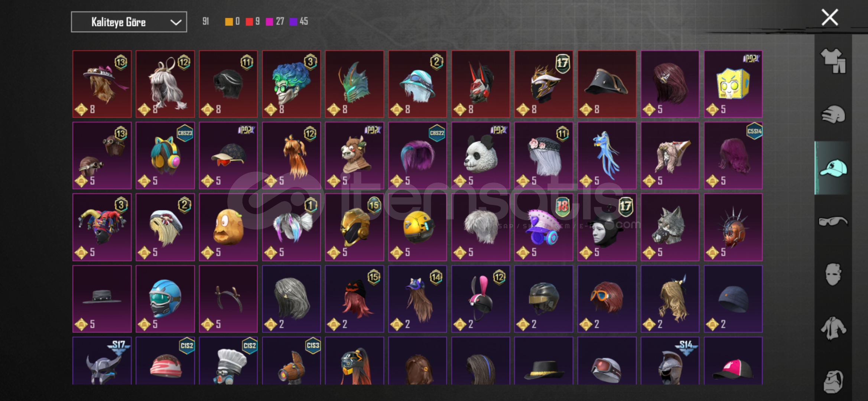Select the panda head item

[481, 156]
